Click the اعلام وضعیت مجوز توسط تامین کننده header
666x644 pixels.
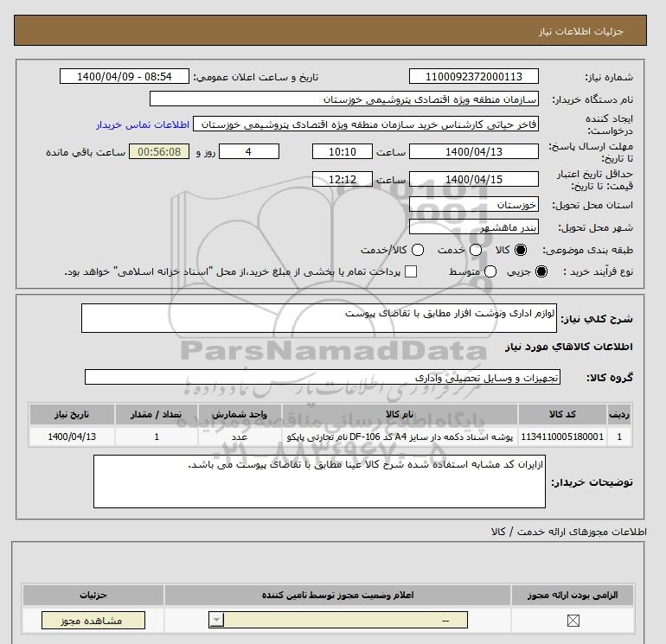(x=337, y=596)
